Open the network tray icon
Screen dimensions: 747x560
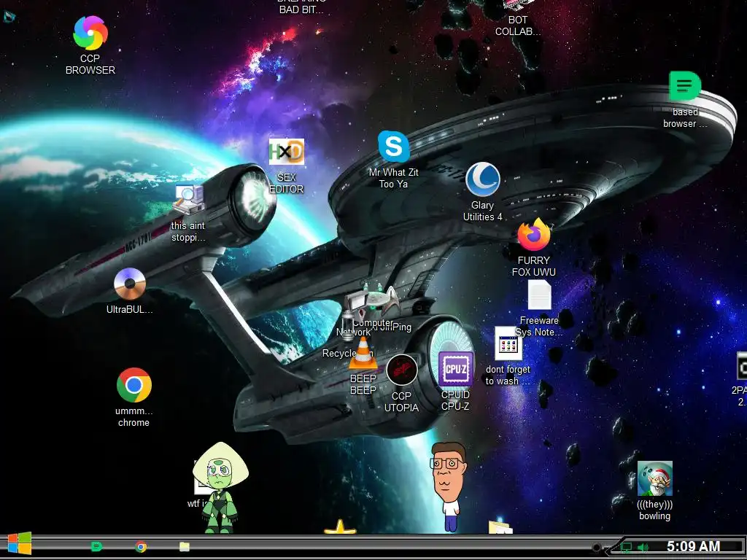[627, 548]
